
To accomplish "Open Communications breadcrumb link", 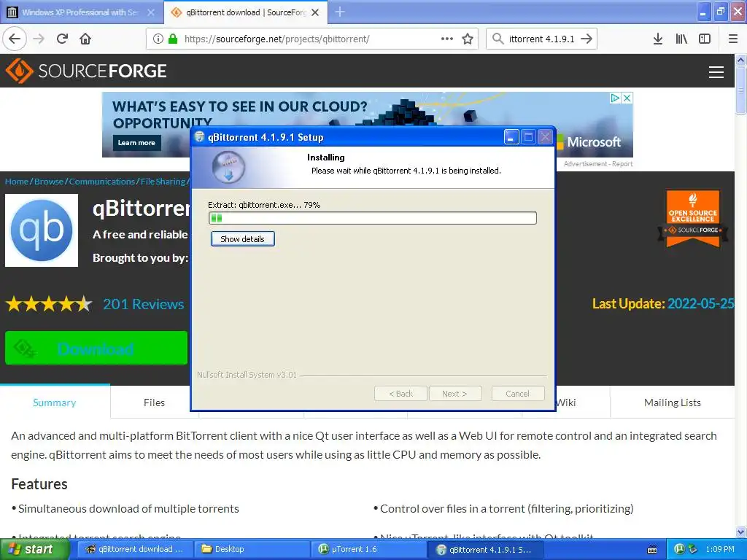I will tap(102, 182).
